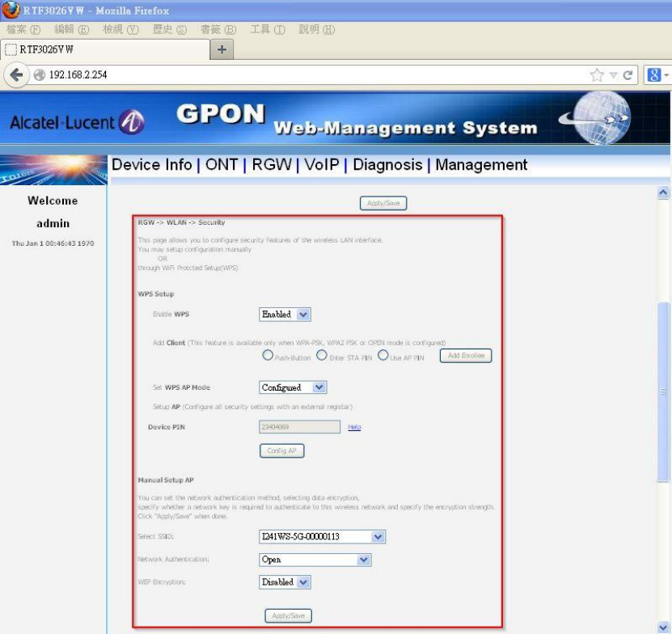
Task: Click the Device PIN input field
Action: click(x=299, y=427)
